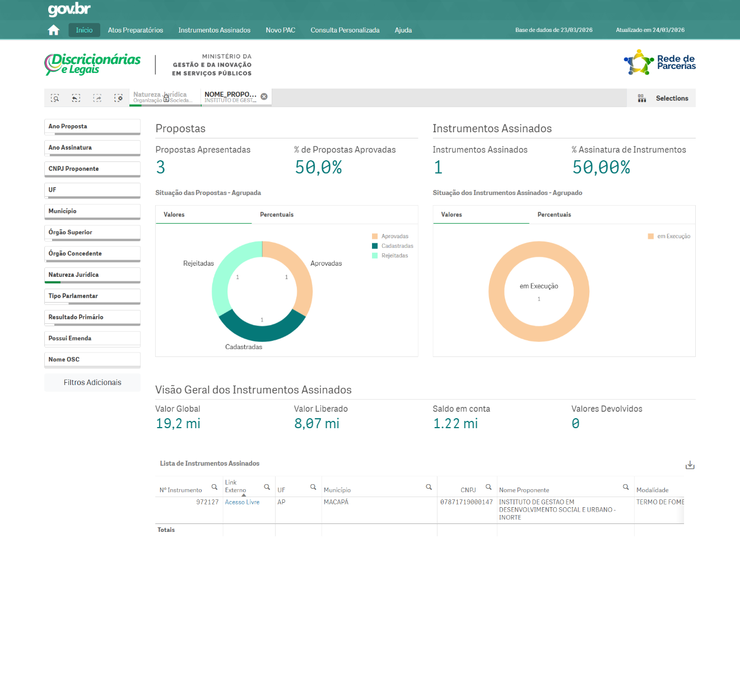
Task: Expand the Ano Proposta filter
Action: click(92, 127)
